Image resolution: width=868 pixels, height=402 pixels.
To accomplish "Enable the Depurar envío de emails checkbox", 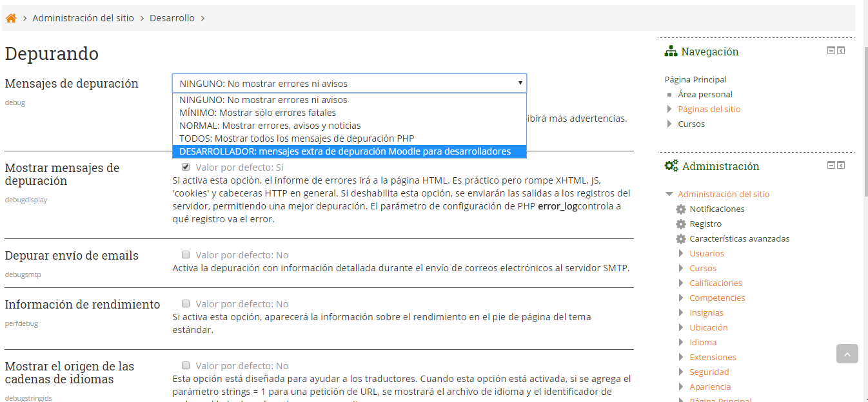I will point(186,254).
